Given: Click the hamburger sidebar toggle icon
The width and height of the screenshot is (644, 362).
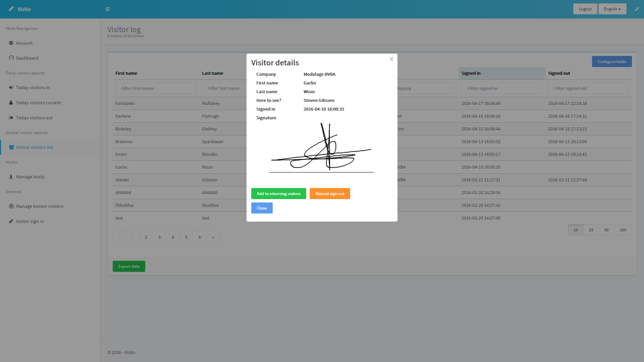Looking at the screenshot, I should pyautogui.click(x=108, y=9).
